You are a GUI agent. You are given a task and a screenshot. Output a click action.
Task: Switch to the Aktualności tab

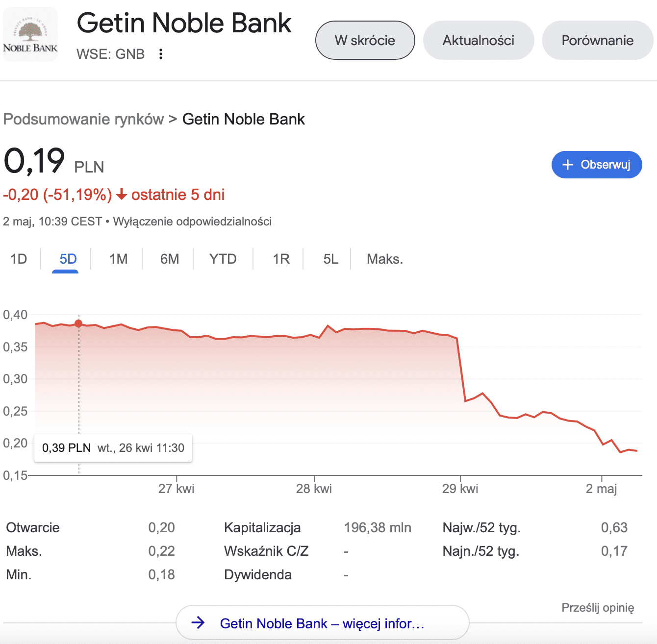click(478, 40)
